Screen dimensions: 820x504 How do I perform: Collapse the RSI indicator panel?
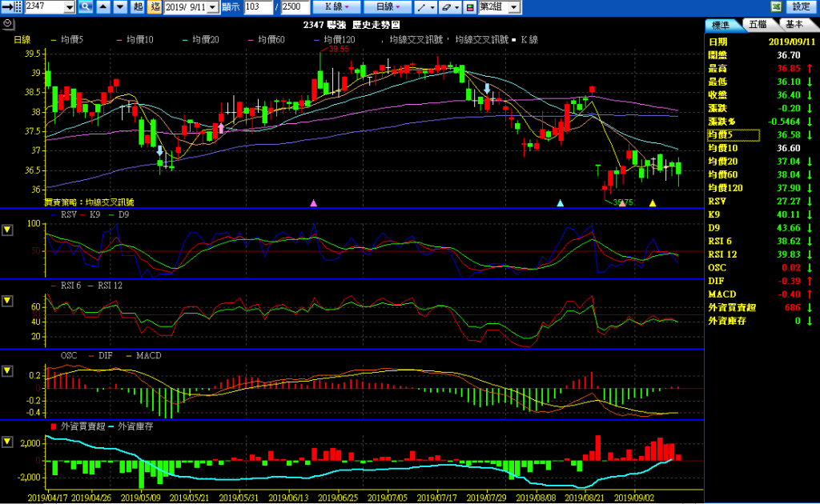click(7, 301)
